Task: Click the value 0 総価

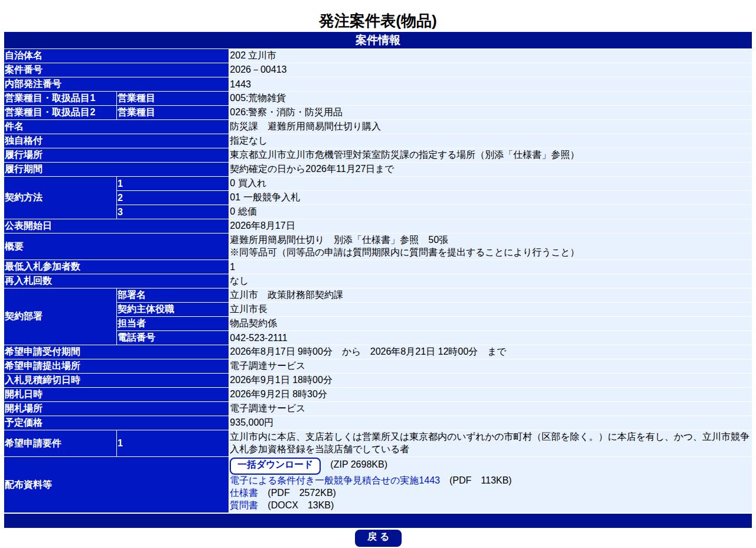Action: 243,212
